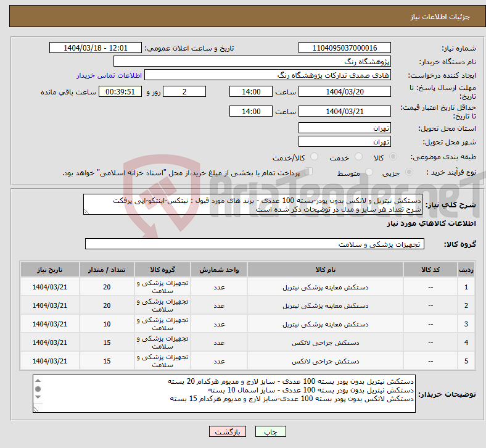This screenshot has width=486, height=448.
Task: Click the delivery city field تهران
Action: click(x=344, y=142)
